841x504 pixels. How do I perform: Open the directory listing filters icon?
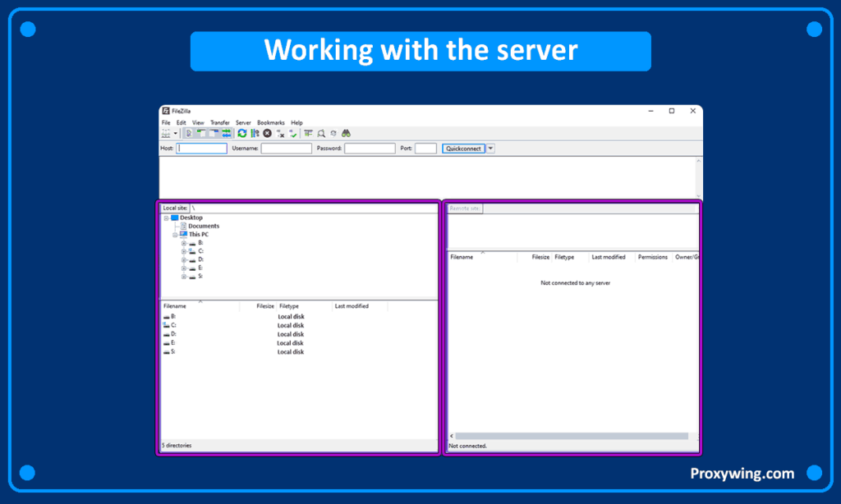point(309,134)
